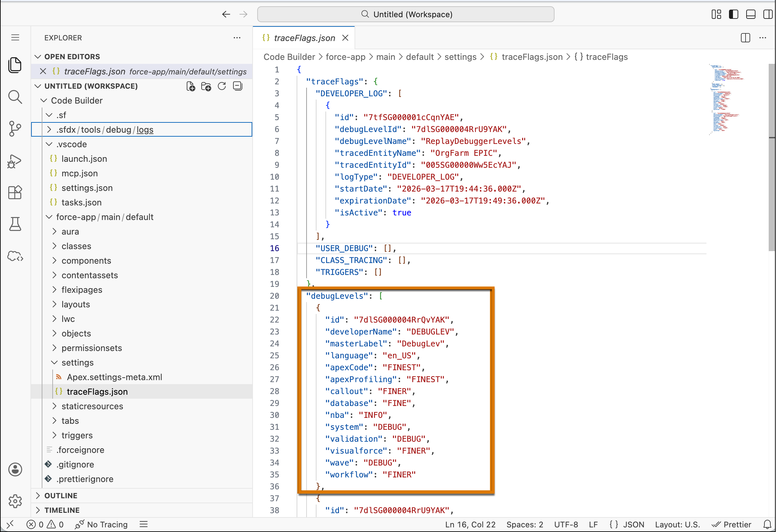The width and height of the screenshot is (776, 532).
Task: Open the Explorer view in the activity bar
Action: [15, 65]
